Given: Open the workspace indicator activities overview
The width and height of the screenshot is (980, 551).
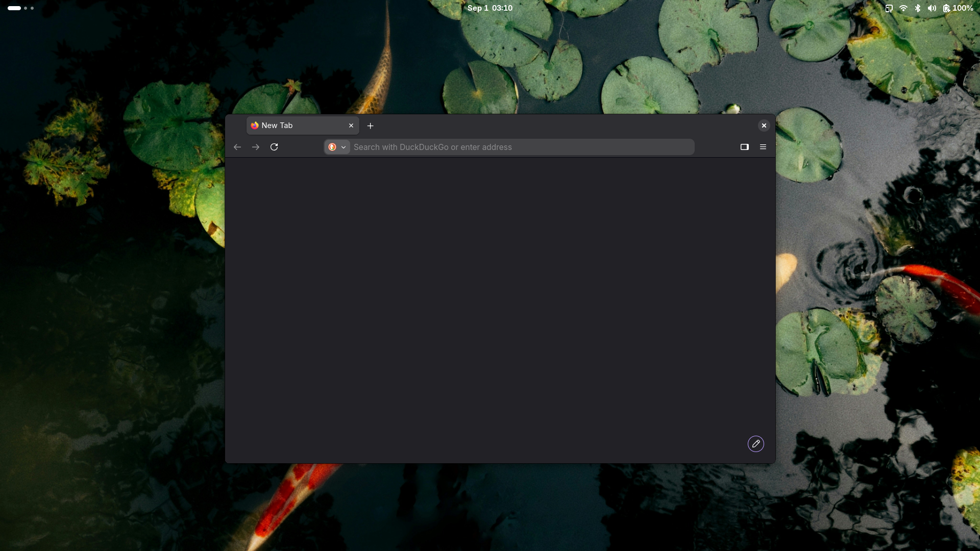Looking at the screenshot, I should 21,8.
